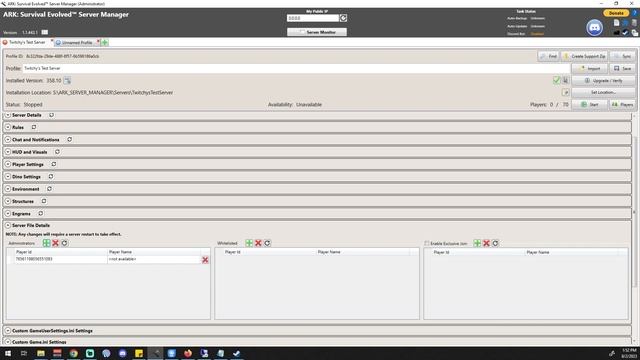The image size is (640, 360).
Task: Click the Find button
Action: click(548, 56)
